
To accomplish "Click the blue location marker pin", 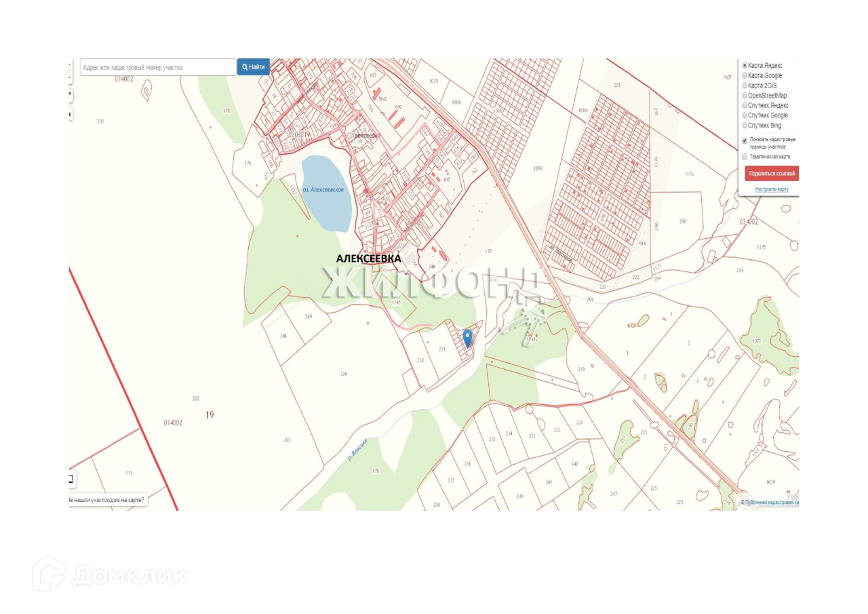I will coord(467,339).
